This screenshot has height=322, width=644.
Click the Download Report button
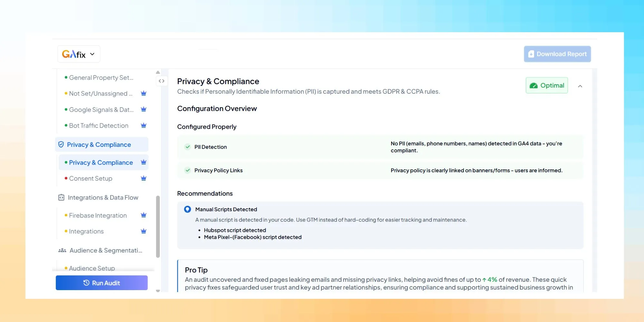click(557, 54)
